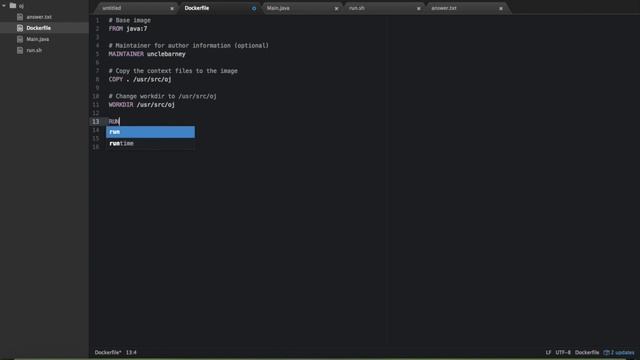Switch to the answer.txt tab
This screenshot has height=360, width=640.
444,8
